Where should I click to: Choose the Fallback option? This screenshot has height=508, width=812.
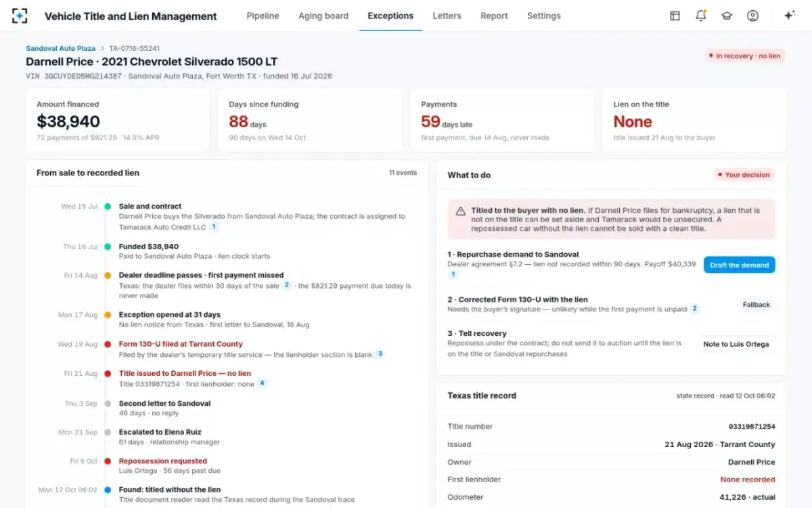click(x=757, y=305)
